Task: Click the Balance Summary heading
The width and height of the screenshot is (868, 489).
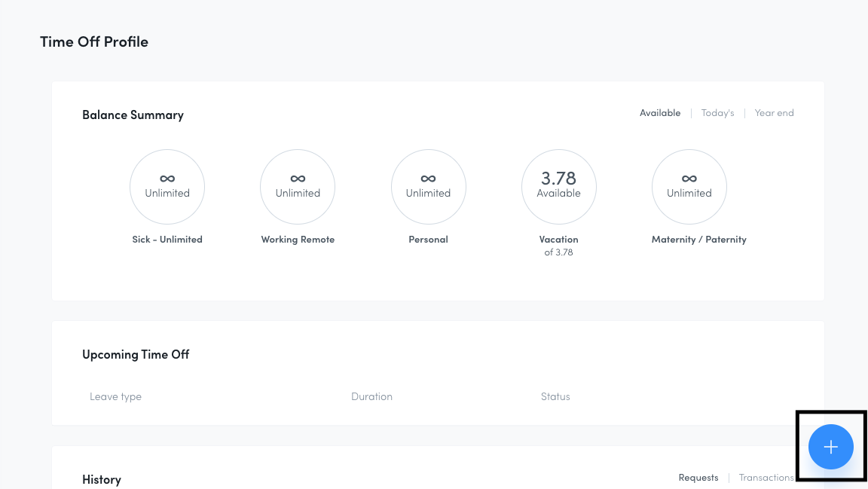Action: click(x=133, y=115)
